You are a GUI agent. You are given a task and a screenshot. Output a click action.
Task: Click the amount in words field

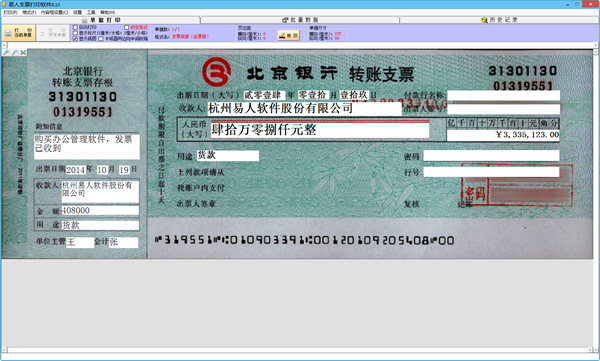[x=320, y=130]
